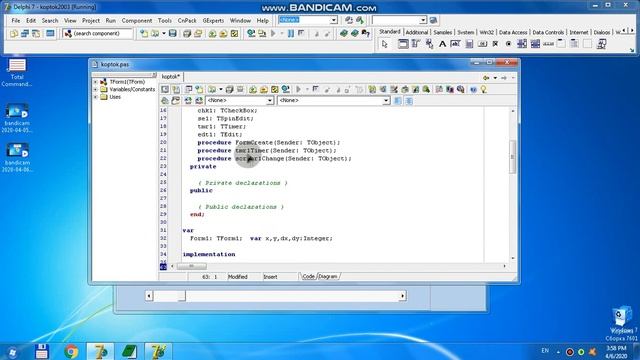Pick the Button 'OK' component icon
Screen dimensions: 640x360
[482, 44]
